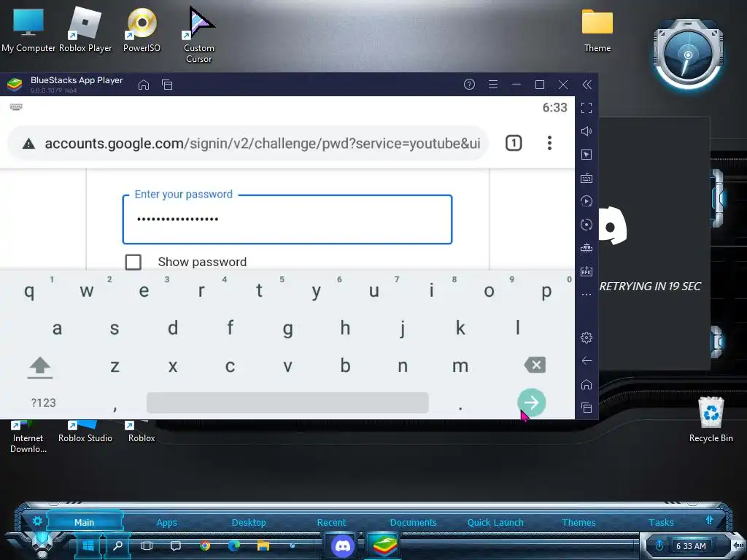This screenshot has width=747, height=560.
Task: Click the double-arrow icon beside Tasks
Action: click(x=709, y=520)
